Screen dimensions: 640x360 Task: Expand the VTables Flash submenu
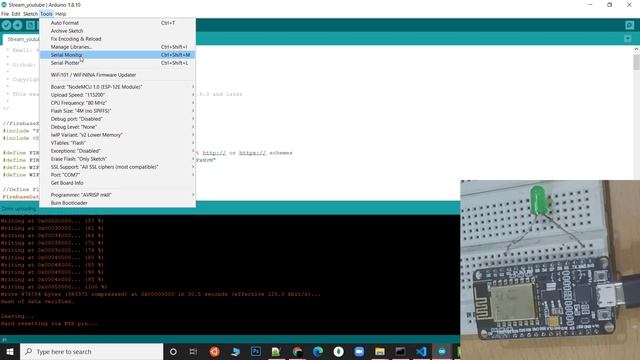click(x=118, y=143)
